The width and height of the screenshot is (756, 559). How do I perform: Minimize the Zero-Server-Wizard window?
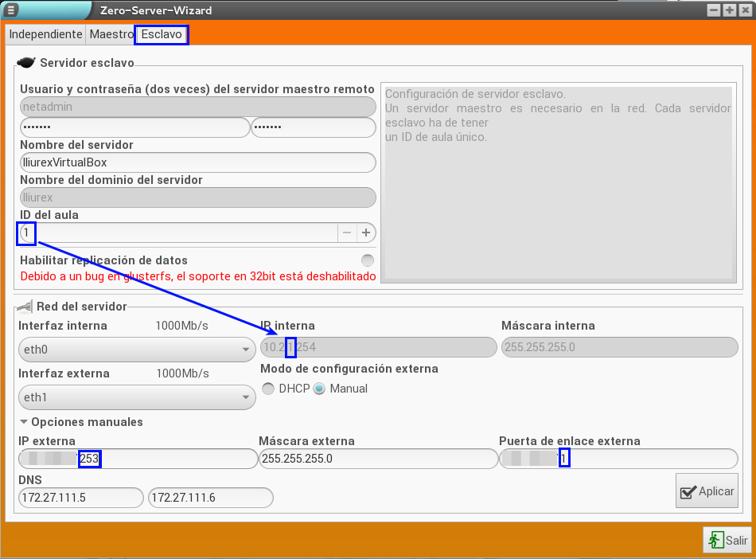714,10
